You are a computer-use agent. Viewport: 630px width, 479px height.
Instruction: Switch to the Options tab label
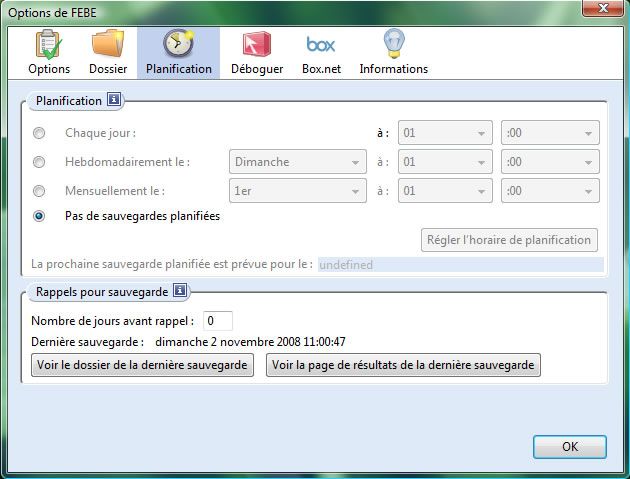(x=49, y=69)
